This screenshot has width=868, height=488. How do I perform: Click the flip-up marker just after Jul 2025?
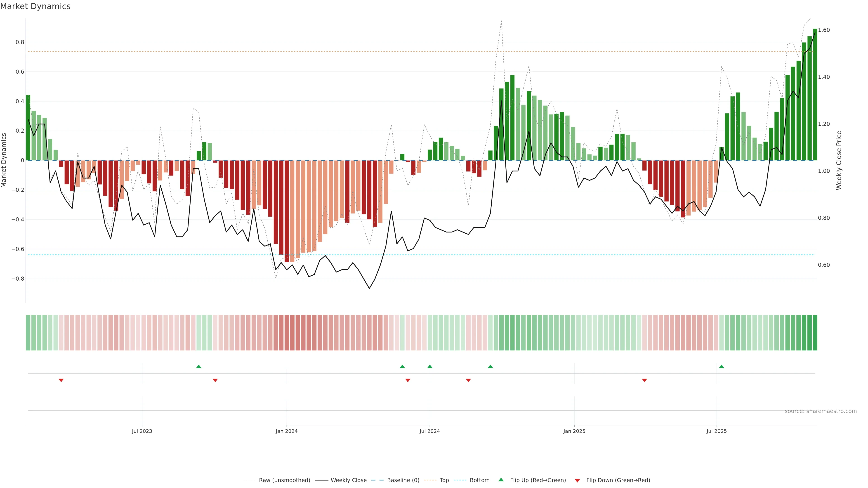(x=721, y=366)
